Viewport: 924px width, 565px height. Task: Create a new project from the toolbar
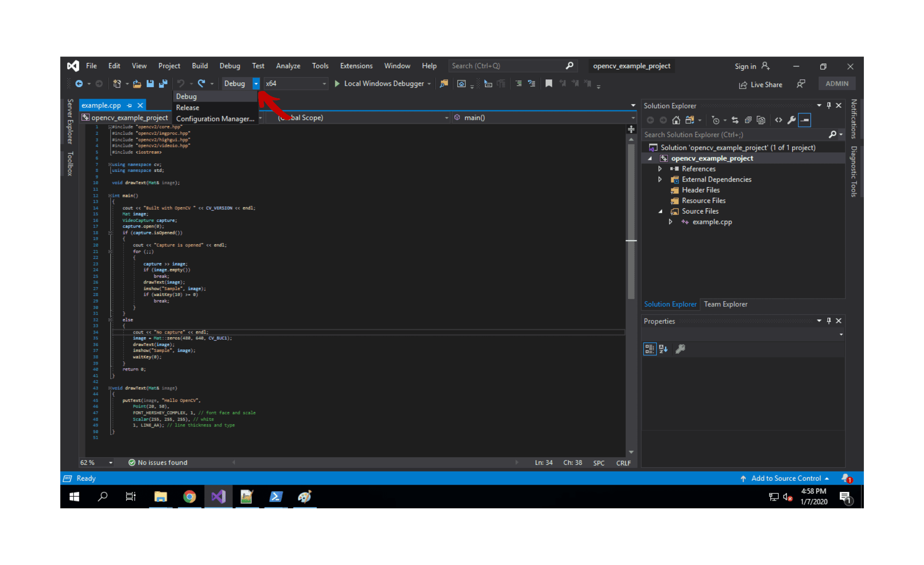point(117,84)
